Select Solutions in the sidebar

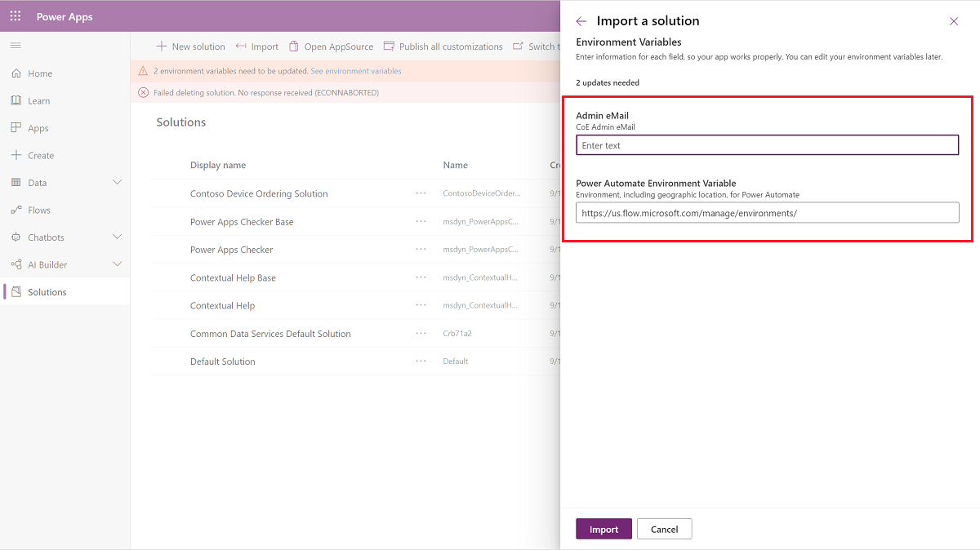[47, 291]
